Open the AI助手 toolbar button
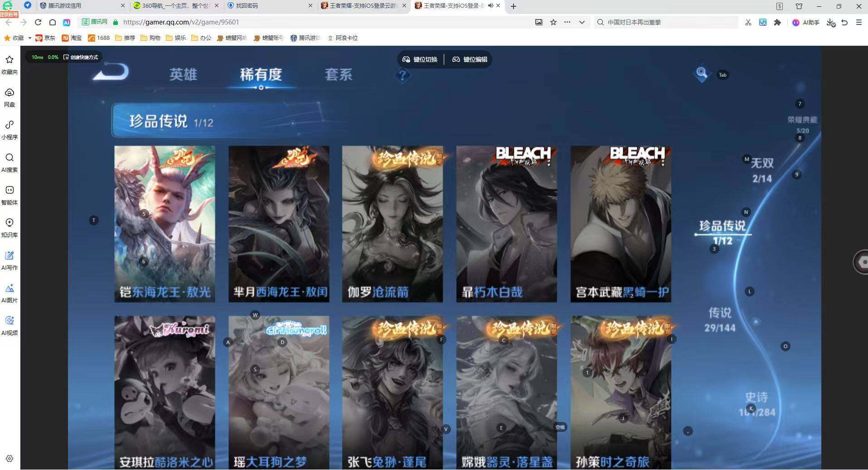Image resolution: width=868 pixels, height=470 pixels. pos(806,22)
